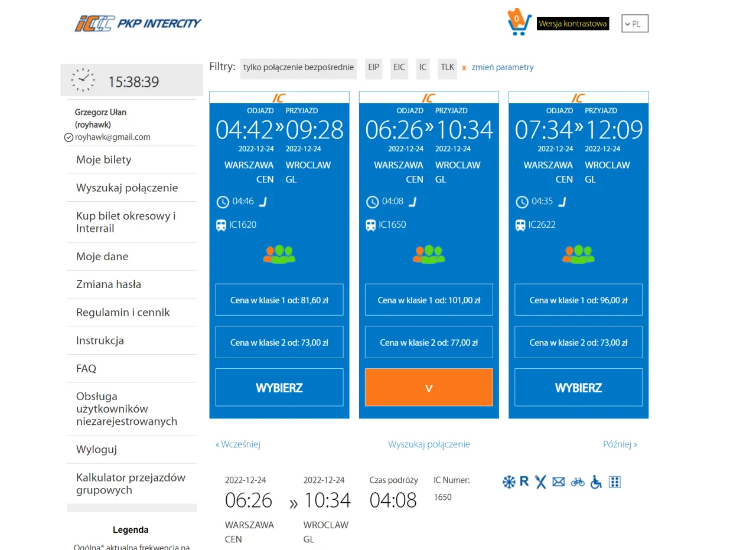This screenshot has height=550, width=756.
Task: Open the PL language dropdown
Action: click(x=634, y=24)
